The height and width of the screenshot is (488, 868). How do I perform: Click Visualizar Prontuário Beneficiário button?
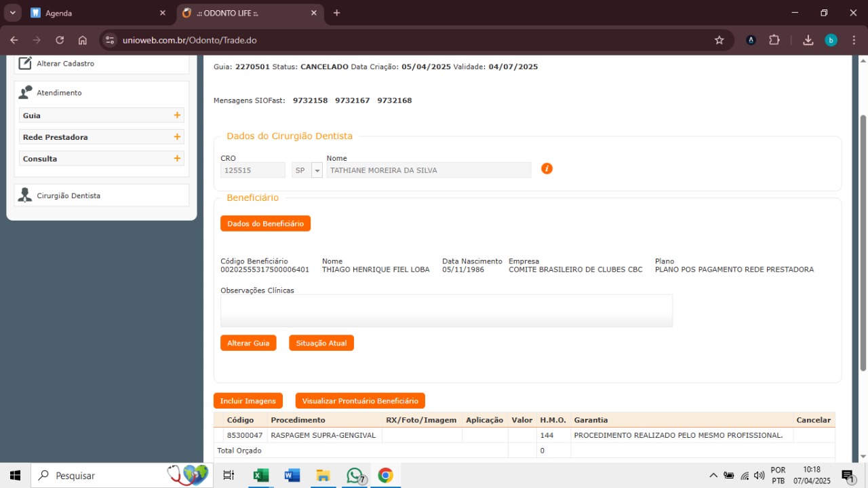360,401
